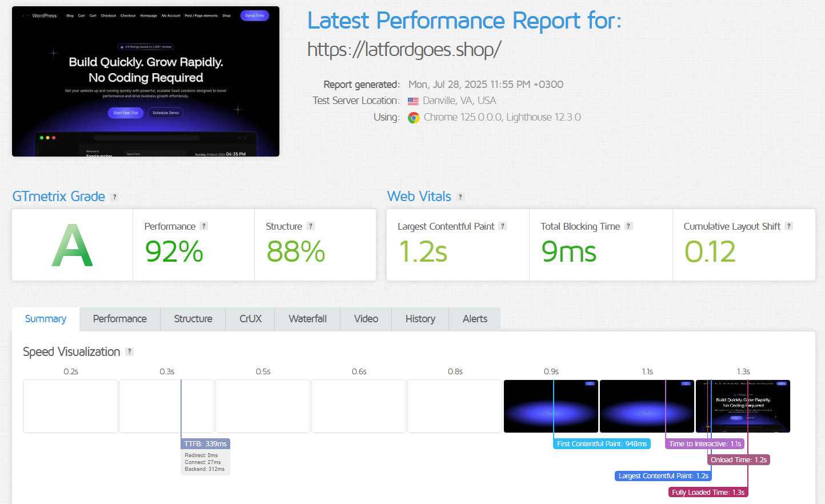
Task: Click Total Blocking Time help icon
Action: (628, 226)
